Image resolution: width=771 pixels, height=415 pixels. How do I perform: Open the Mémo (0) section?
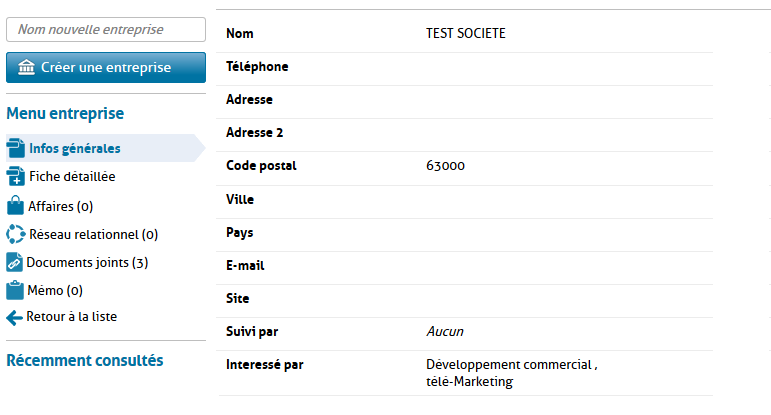coord(55,291)
